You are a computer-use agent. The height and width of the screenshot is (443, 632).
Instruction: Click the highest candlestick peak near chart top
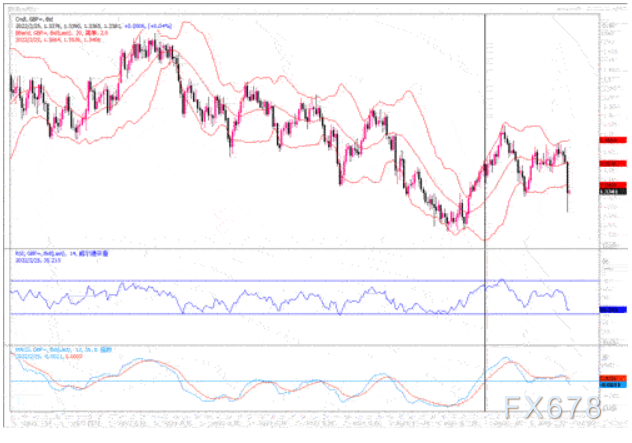tap(155, 44)
